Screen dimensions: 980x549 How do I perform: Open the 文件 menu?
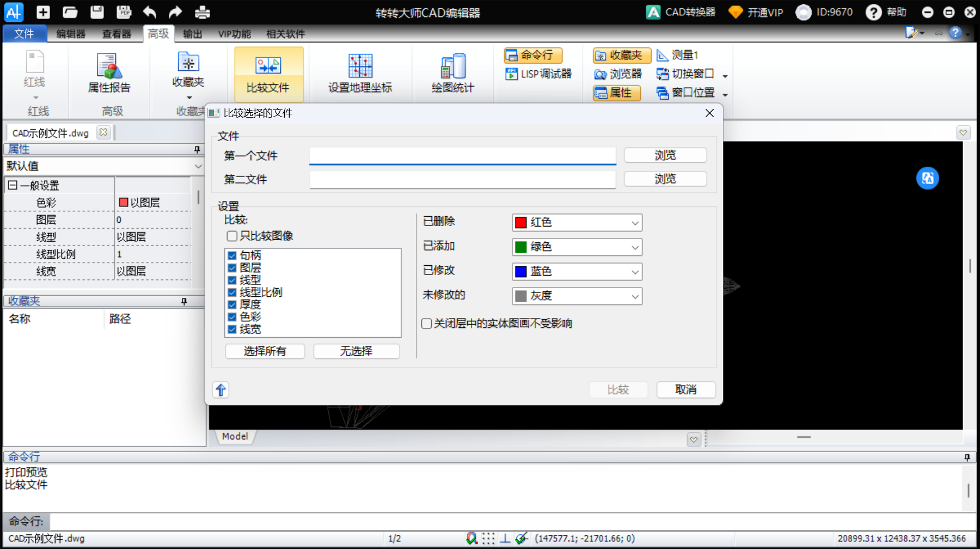coord(24,34)
